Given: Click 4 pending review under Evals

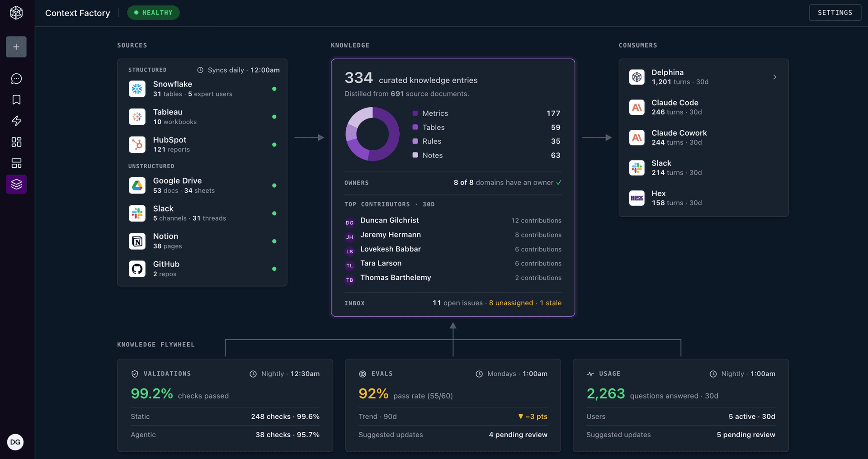Looking at the screenshot, I should coord(518,435).
